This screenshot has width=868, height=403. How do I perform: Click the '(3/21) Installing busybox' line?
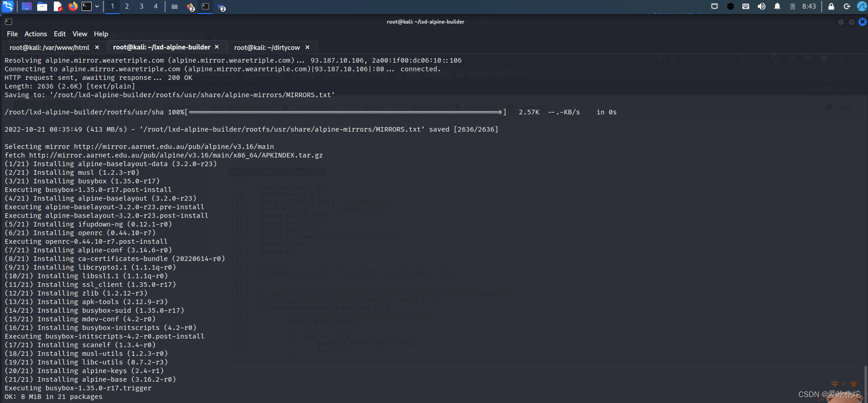coord(82,181)
